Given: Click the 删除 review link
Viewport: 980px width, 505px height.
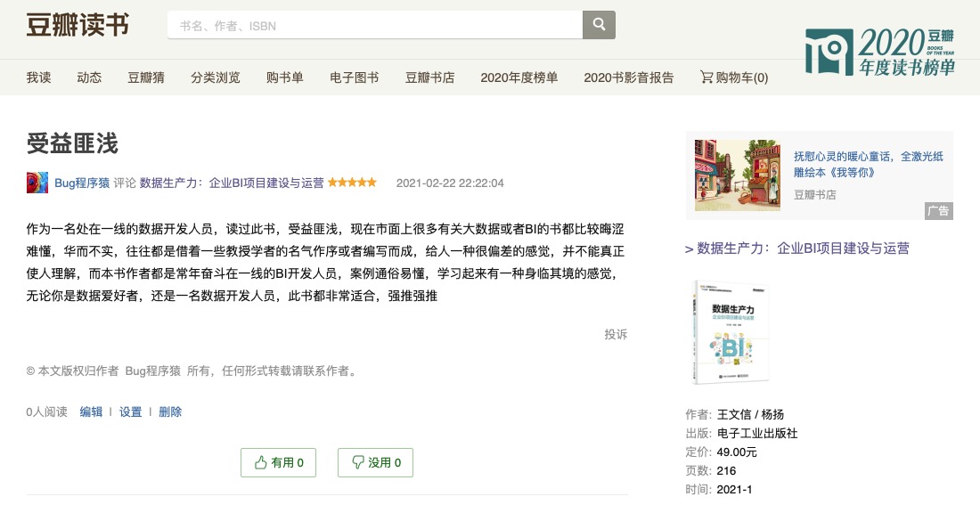Looking at the screenshot, I should coord(170,411).
